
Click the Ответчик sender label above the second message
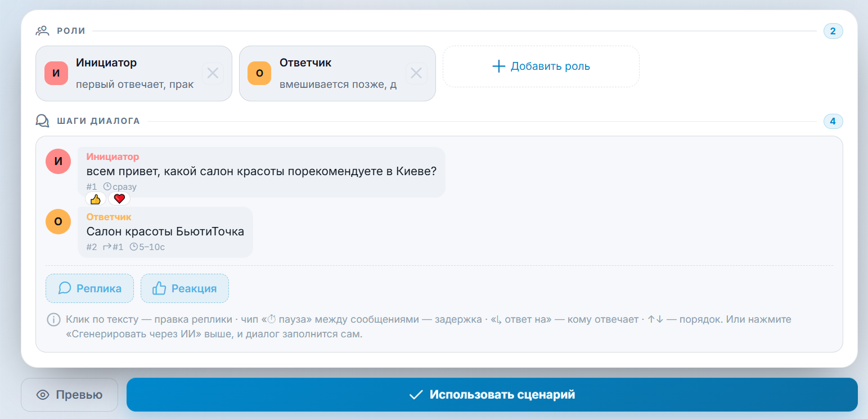point(109,217)
